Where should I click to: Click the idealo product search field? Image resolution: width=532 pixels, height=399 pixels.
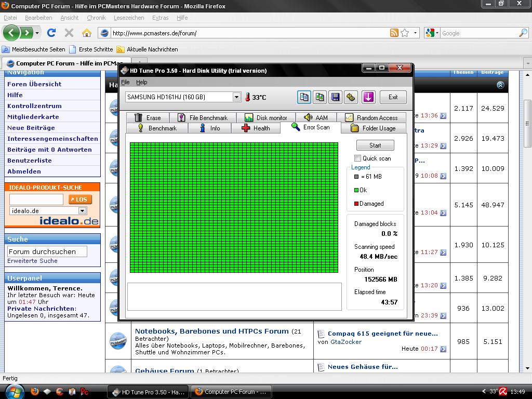pyautogui.click(x=36, y=199)
